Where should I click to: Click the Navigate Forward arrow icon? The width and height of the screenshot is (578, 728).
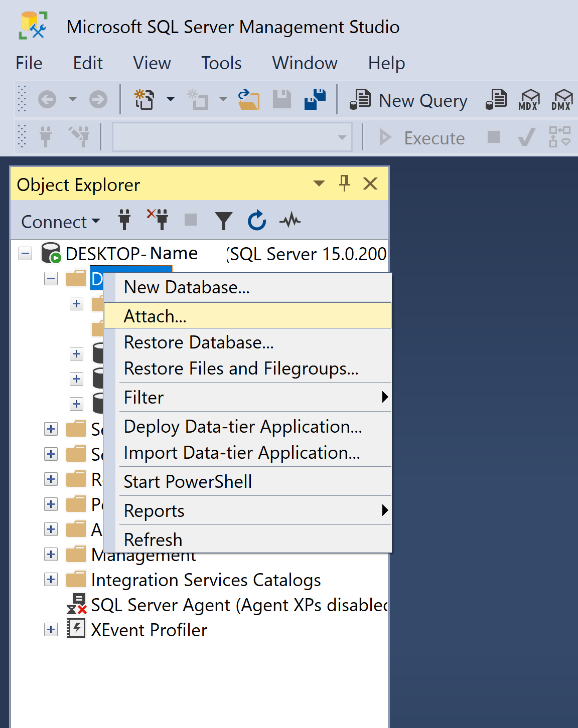[98, 99]
